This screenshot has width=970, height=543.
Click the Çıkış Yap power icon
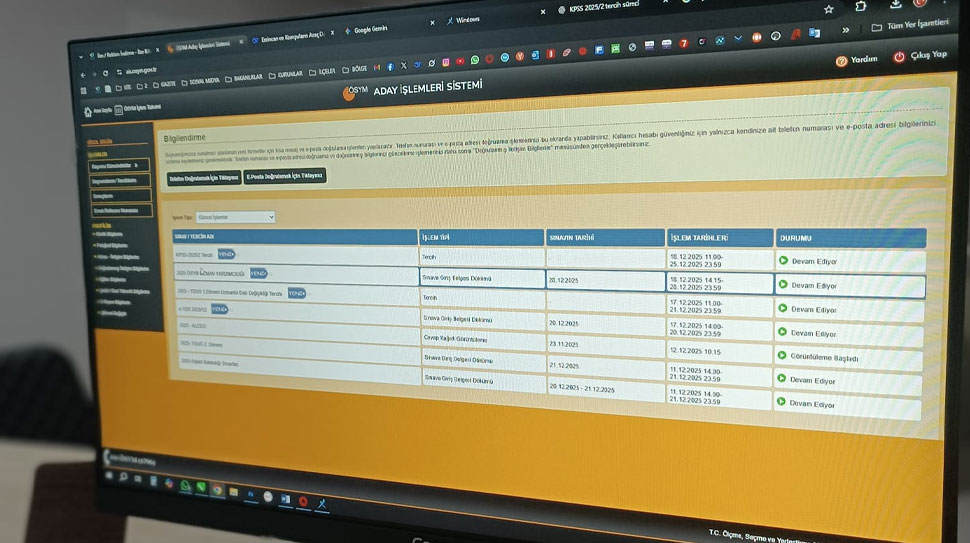[x=899, y=58]
